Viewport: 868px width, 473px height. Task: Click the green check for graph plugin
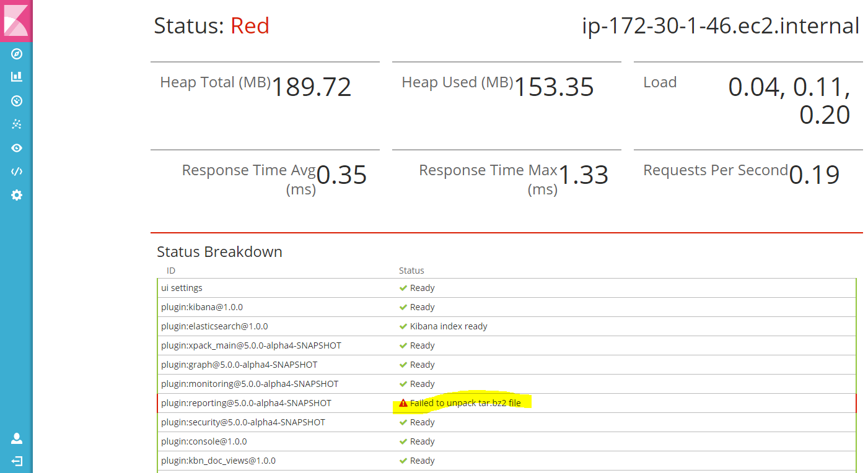coord(403,365)
